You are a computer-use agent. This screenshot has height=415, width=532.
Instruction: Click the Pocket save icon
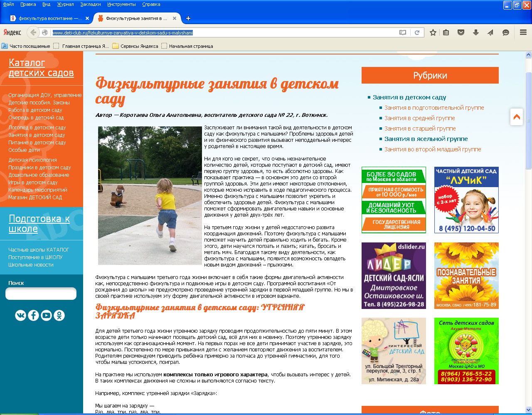coord(461,32)
